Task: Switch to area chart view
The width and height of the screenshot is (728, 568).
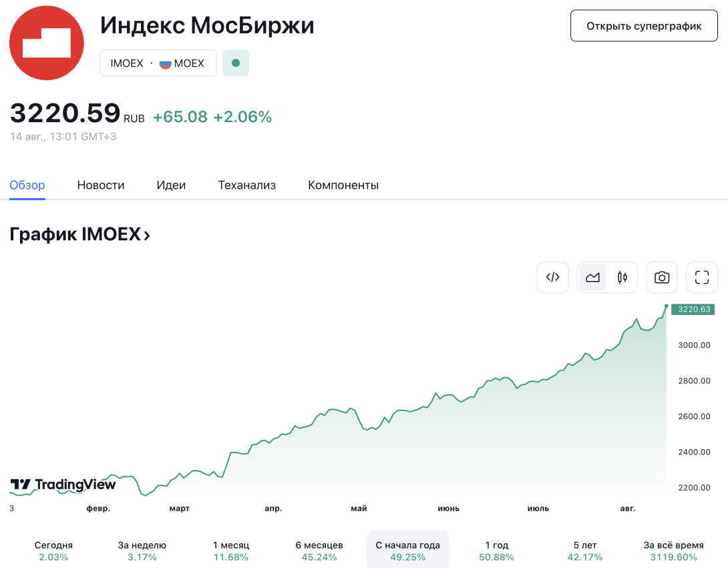Action: click(x=592, y=278)
